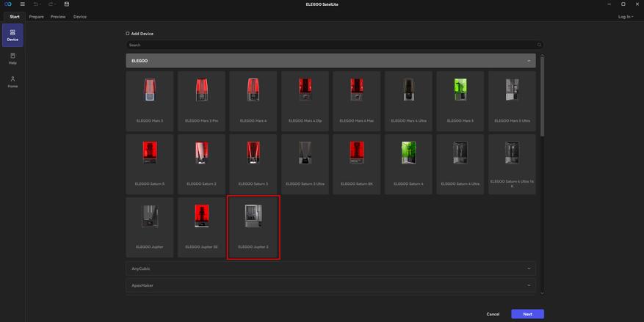Click the save disk icon

(67, 4)
